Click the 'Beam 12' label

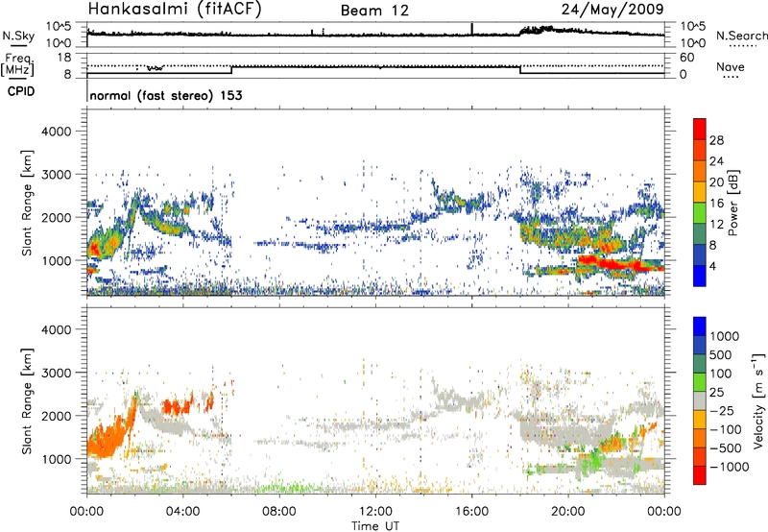374,11
